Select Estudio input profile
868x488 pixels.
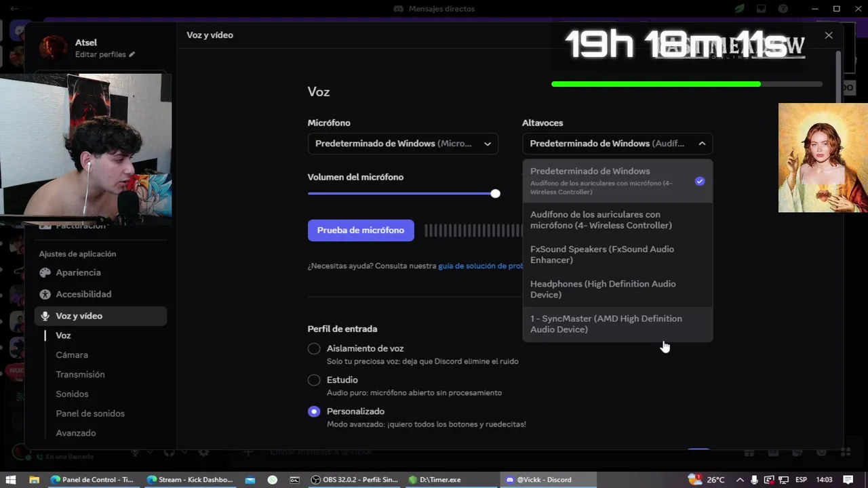(x=314, y=380)
